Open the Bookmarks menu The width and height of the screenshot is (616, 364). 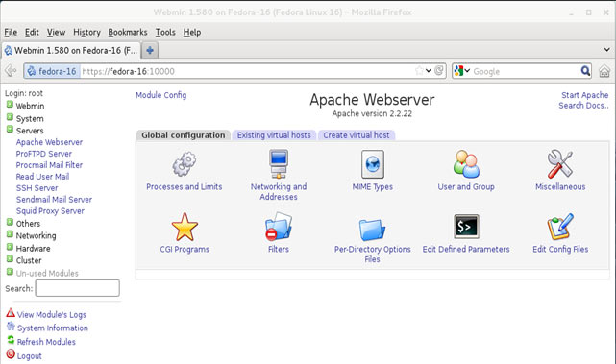coord(128,33)
